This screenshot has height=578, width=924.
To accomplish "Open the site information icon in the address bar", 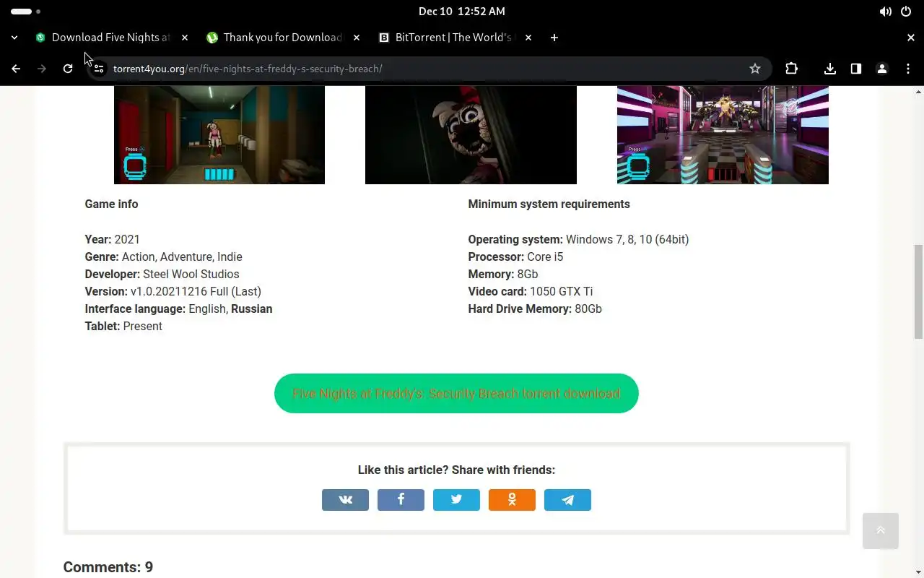I will (x=99, y=69).
